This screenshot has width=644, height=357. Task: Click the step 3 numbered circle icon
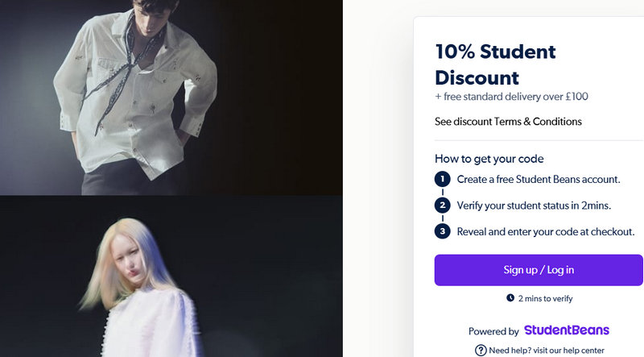coord(442,231)
